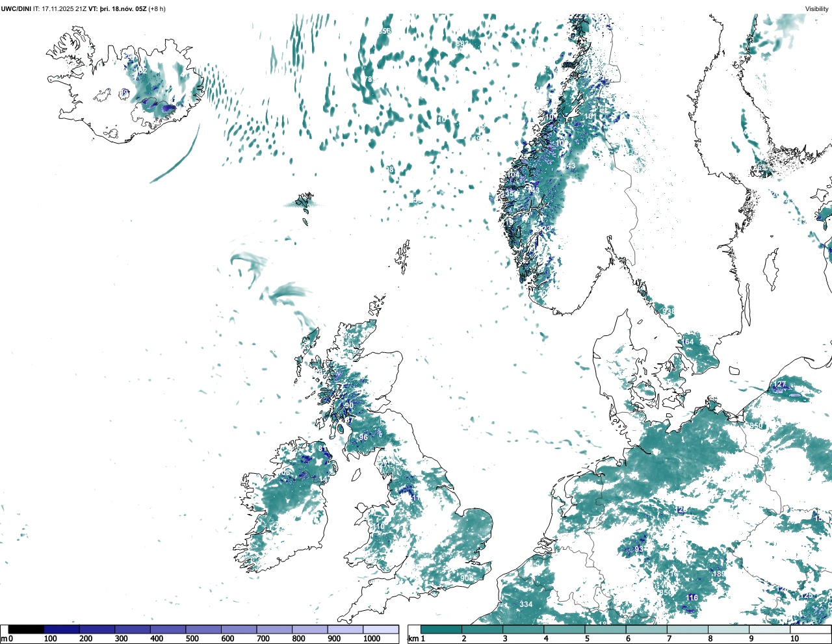Select the 2–3 km teal swatch
Viewport: 832px width, 644px height.
click(482, 629)
